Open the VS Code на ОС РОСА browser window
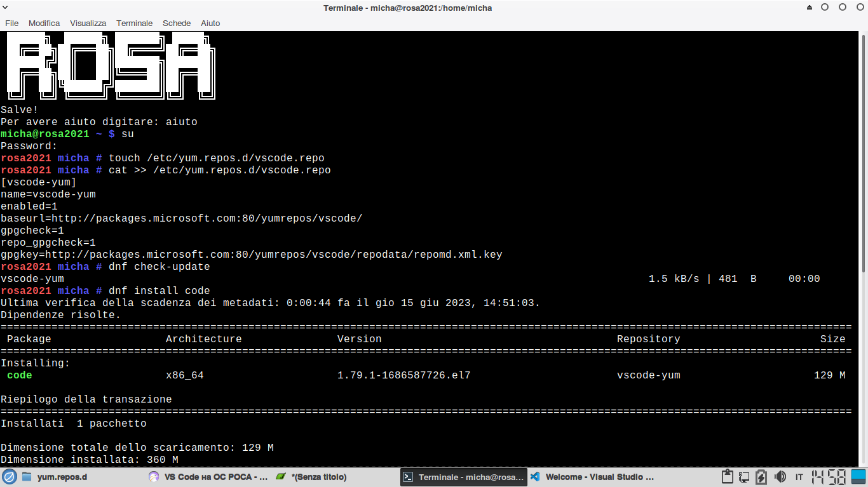868x487 pixels. [x=208, y=477]
